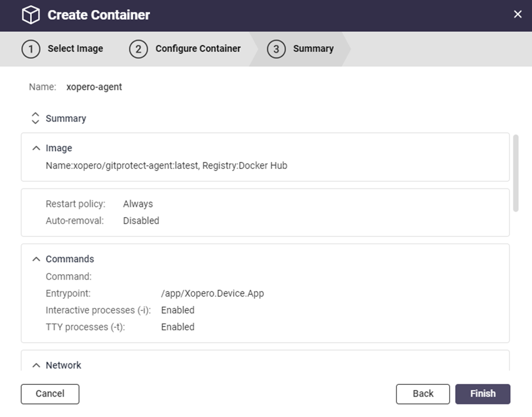532x417 pixels.
Task: Go to the Select Image step
Action: pyautogui.click(x=75, y=49)
